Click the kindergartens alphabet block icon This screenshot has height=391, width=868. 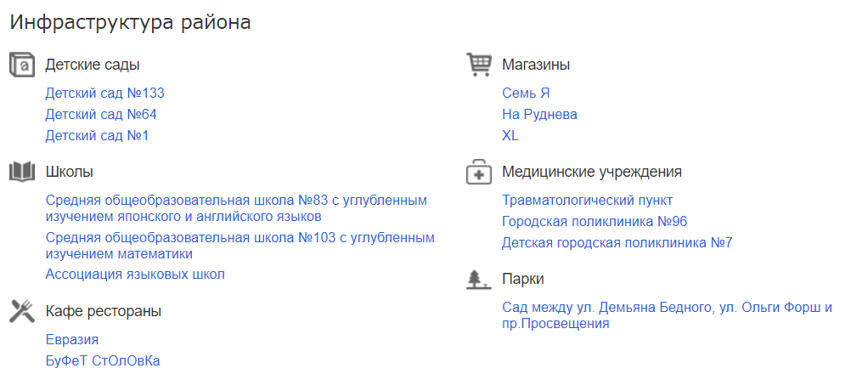pos(22,65)
